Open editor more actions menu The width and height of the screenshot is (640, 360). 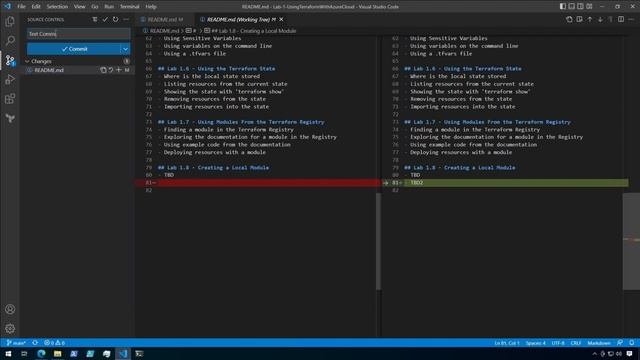(631, 19)
